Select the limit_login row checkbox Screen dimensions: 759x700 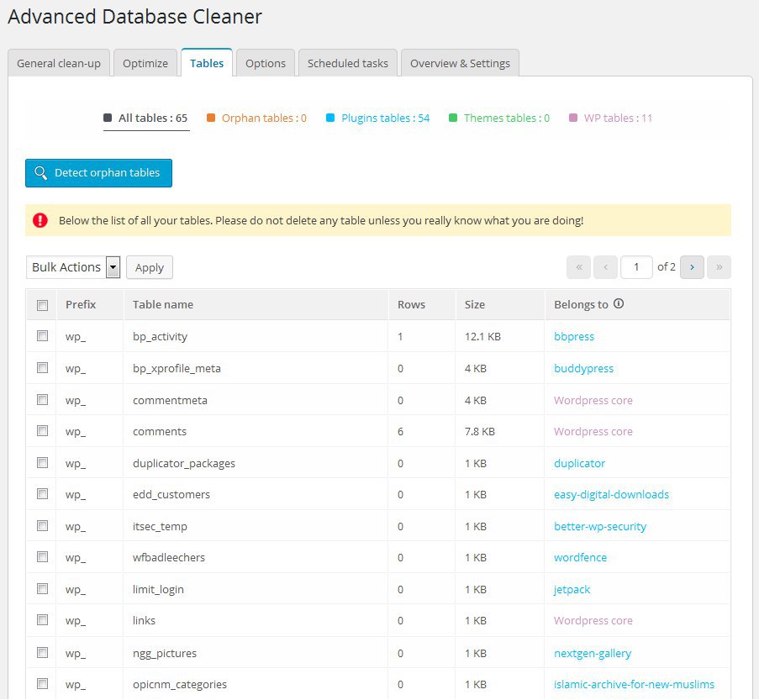pyautogui.click(x=43, y=589)
